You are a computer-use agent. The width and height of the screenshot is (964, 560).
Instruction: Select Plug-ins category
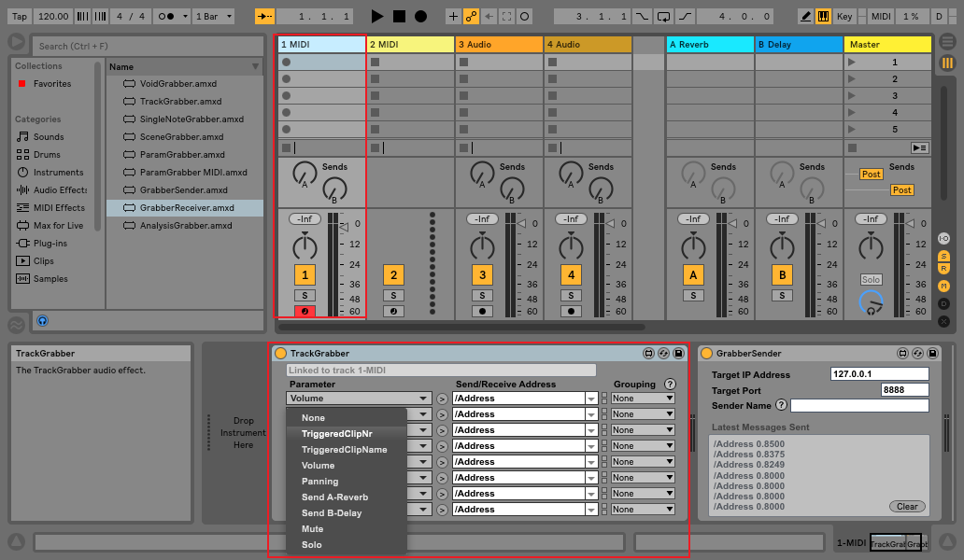(50, 244)
